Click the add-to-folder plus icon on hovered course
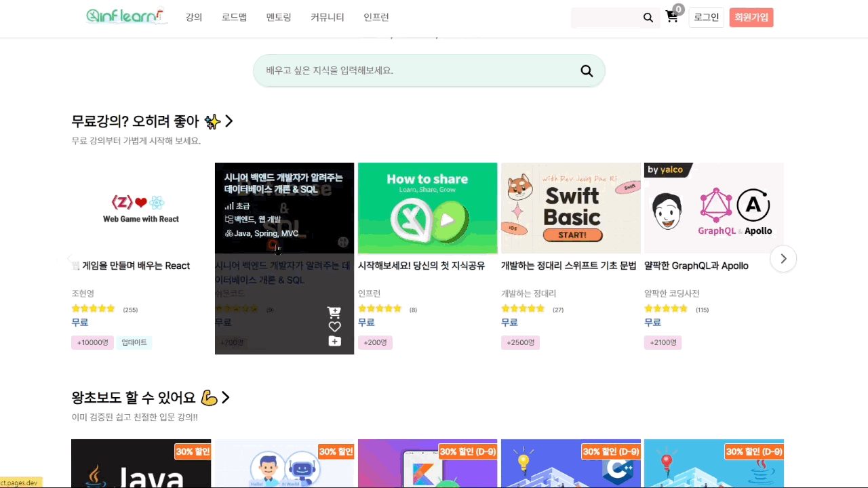The image size is (868, 488). [334, 341]
